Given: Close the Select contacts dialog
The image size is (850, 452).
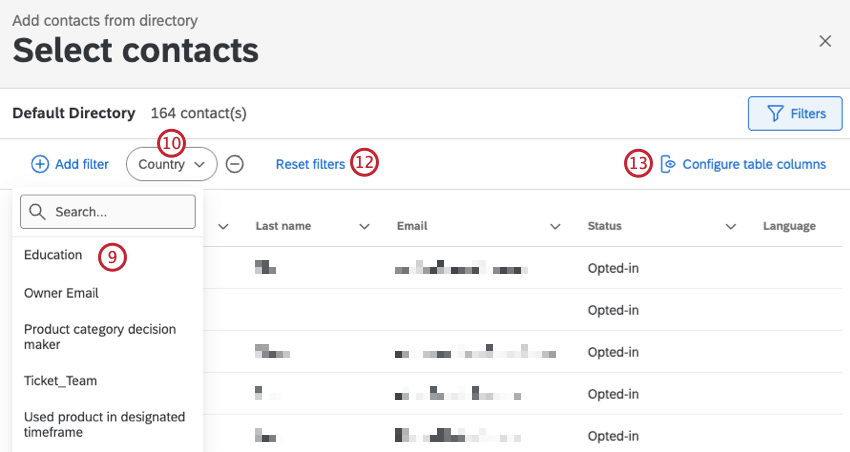Looking at the screenshot, I should [825, 41].
